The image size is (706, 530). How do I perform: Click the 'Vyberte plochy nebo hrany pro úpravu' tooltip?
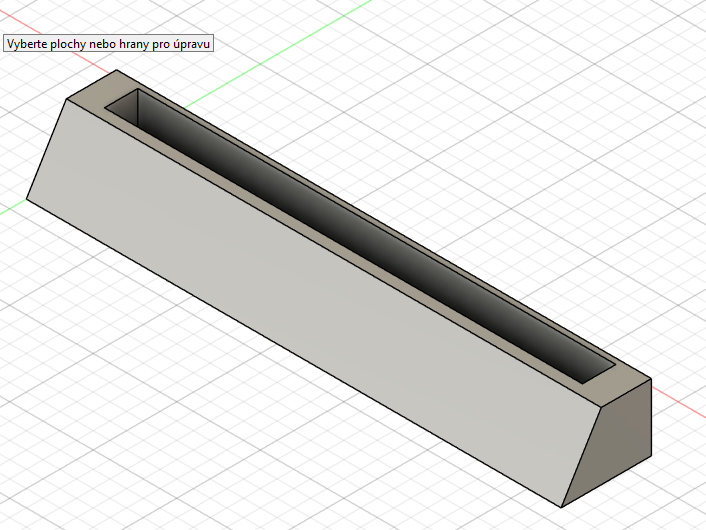click(108, 44)
